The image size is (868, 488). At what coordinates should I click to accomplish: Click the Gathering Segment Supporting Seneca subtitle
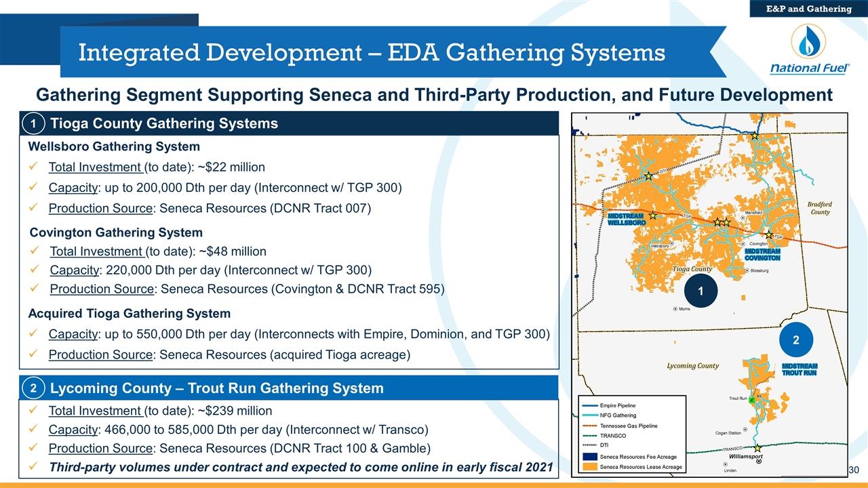point(434,95)
